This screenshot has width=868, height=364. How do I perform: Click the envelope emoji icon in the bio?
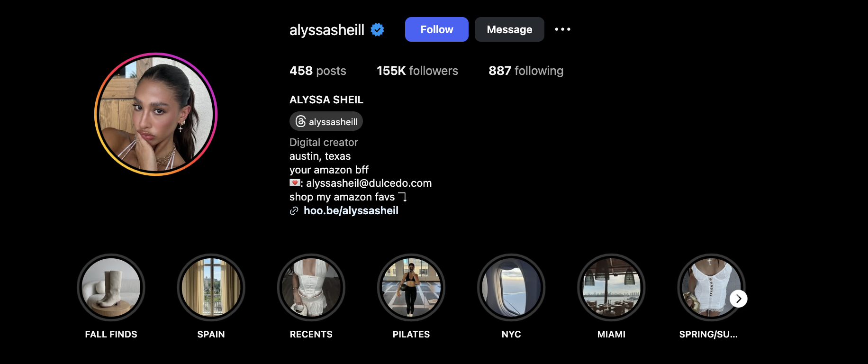(295, 183)
